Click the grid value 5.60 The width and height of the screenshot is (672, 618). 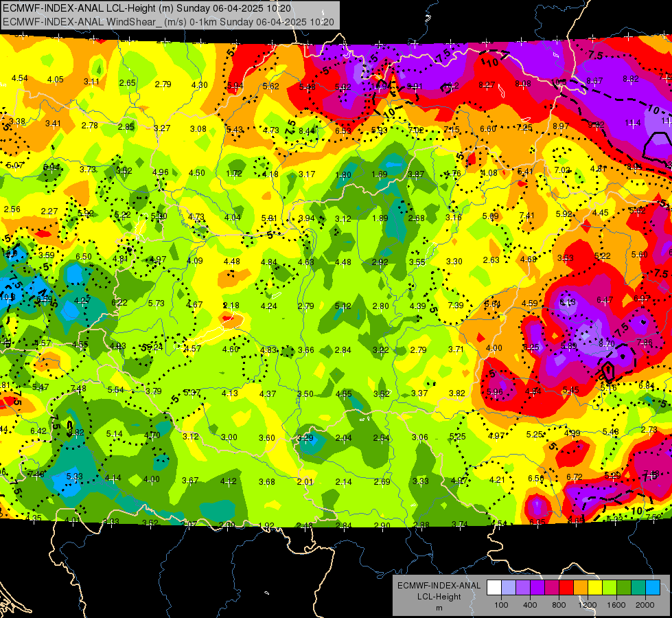click(640, 254)
